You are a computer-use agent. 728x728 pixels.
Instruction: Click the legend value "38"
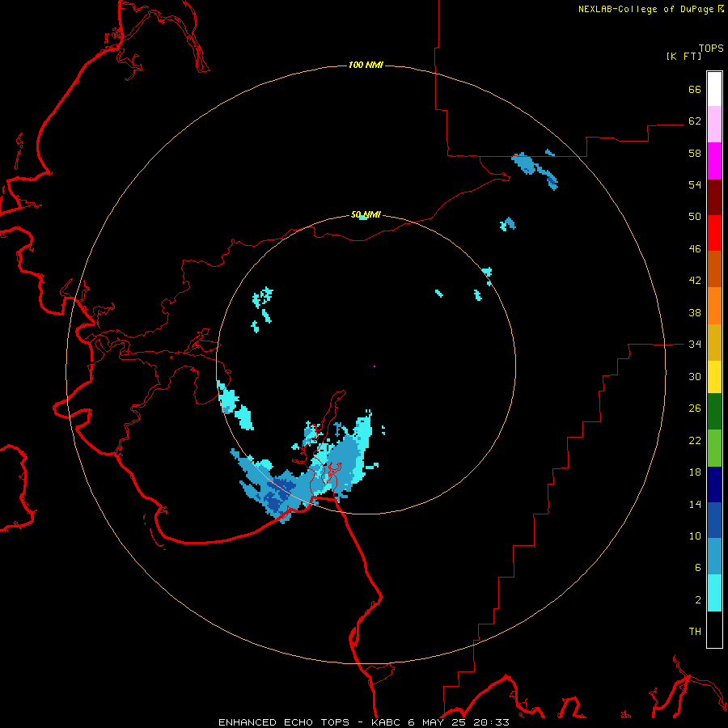click(x=695, y=313)
